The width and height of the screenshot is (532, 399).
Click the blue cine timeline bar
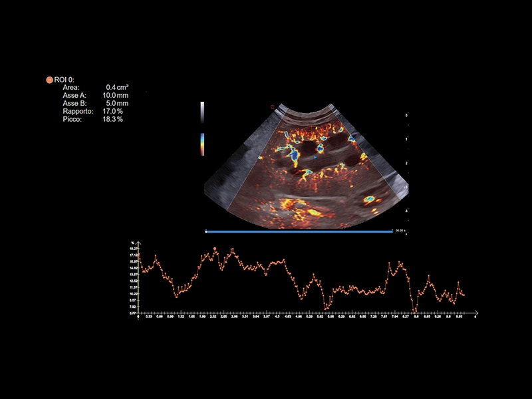(299, 231)
